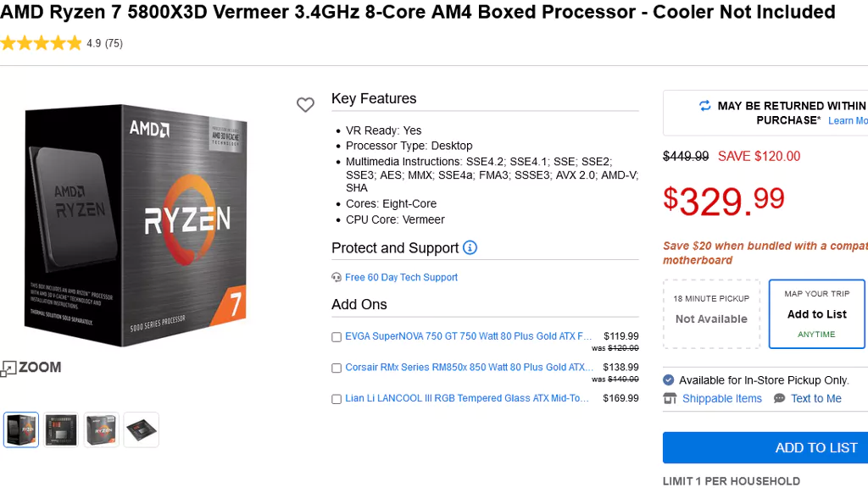Click the return policy arrows icon
The image size is (868, 493).
(x=704, y=106)
